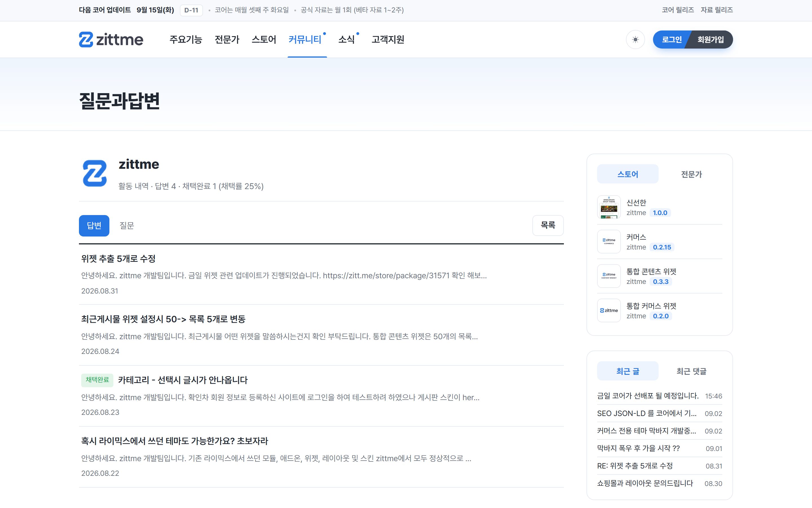Click the answer preview mentioning zitt.me/store/package/31571

[284, 275]
